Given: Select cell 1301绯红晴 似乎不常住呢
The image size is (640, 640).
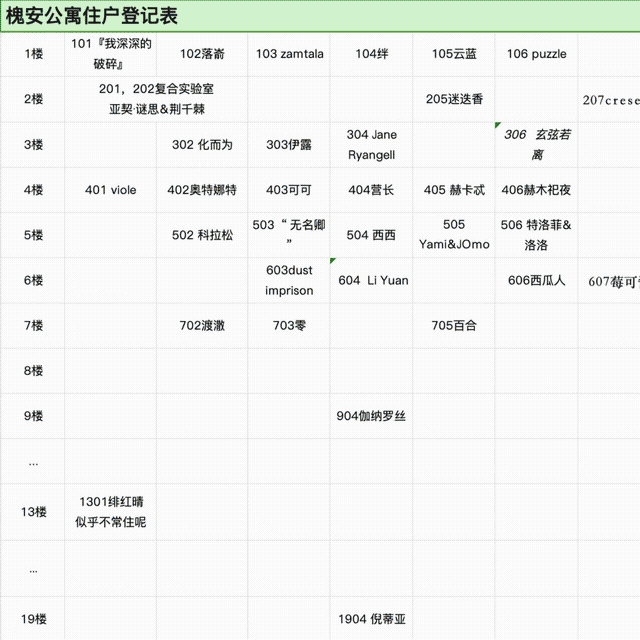Looking at the screenshot, I should pos(111,512).
